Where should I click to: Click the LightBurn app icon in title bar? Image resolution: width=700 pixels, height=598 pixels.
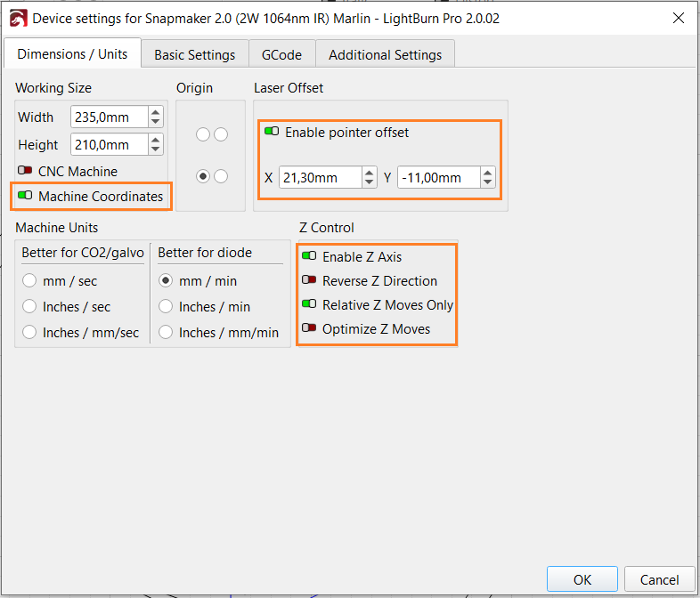click(19, 19)
